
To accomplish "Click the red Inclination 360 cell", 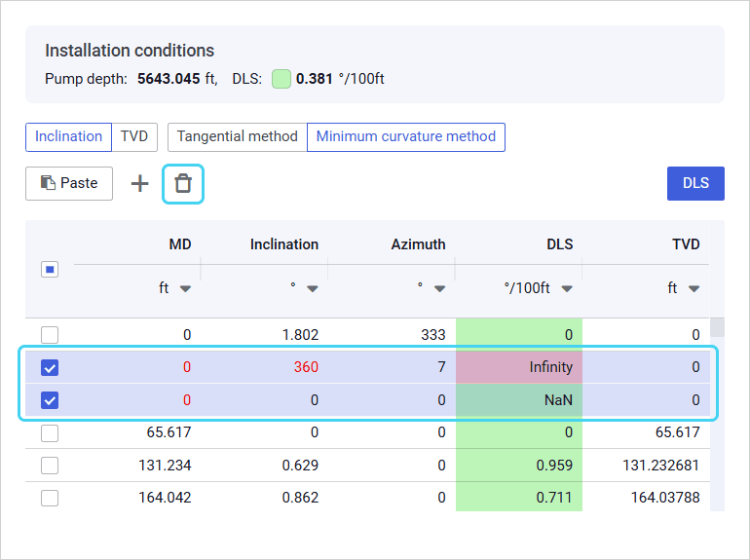I will click(x=305, y=368).
